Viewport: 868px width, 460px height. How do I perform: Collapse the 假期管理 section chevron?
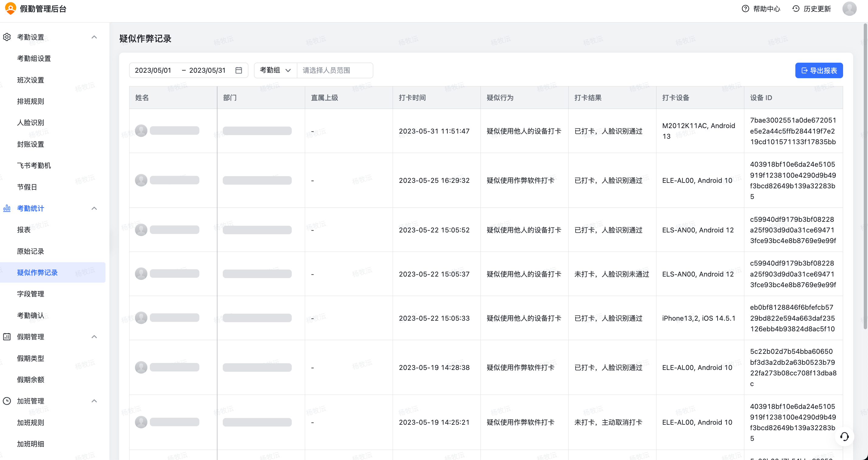94,336
